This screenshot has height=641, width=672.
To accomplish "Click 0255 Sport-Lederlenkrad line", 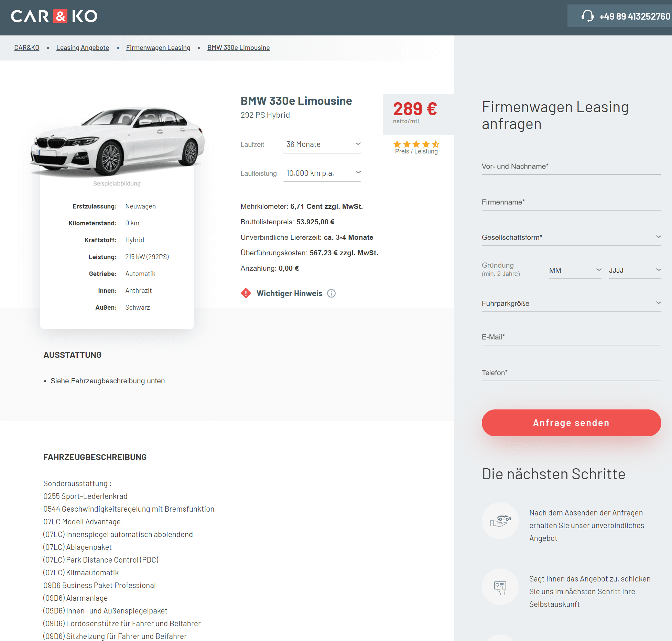I will 85,496.
